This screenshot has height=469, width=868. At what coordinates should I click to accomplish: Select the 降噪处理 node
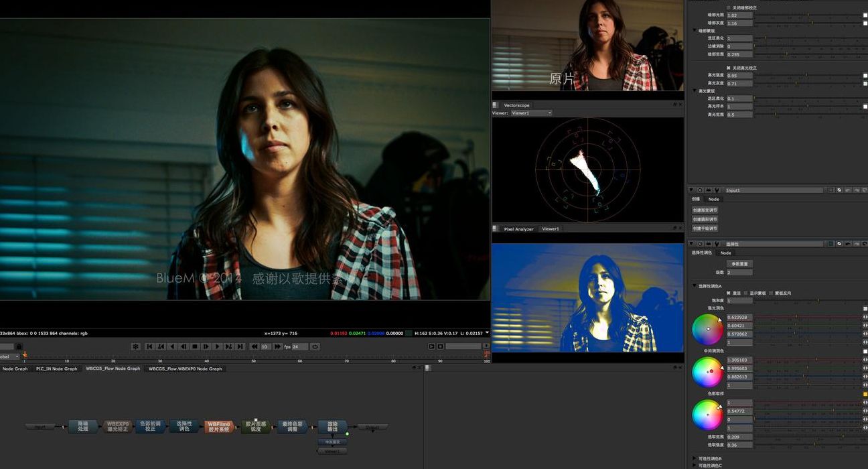(83, 427)
